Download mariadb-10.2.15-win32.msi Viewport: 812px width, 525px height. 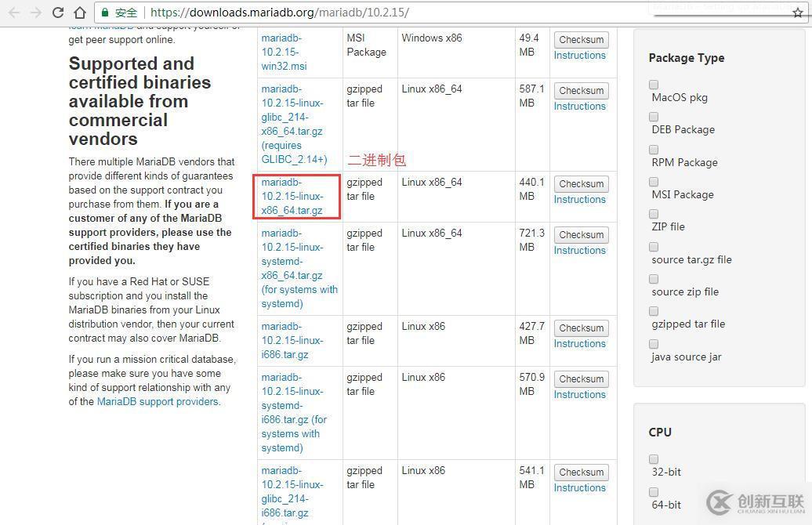[x=285, y=52]
